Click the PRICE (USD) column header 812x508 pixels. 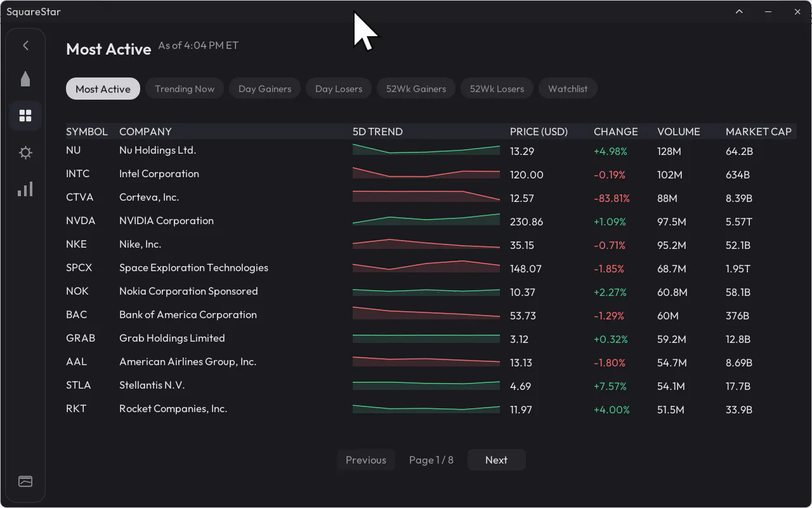coord(539,131)
